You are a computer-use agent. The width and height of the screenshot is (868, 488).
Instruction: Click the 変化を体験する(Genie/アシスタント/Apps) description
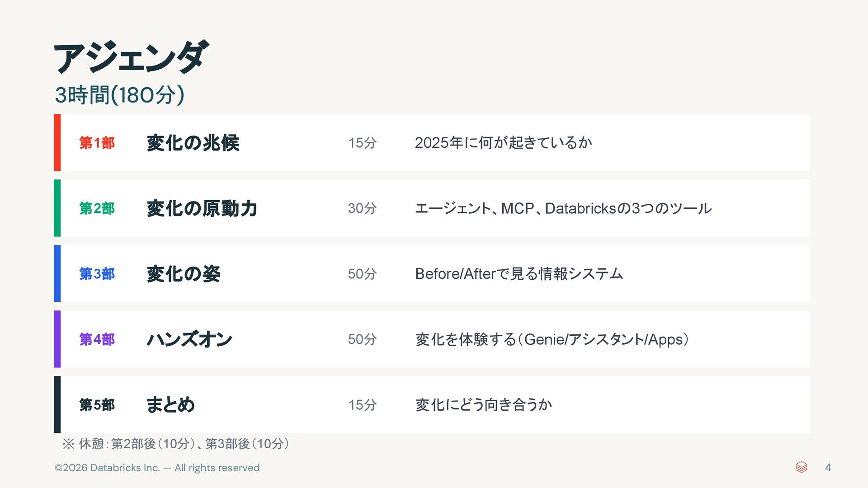[x=552, y=339]
